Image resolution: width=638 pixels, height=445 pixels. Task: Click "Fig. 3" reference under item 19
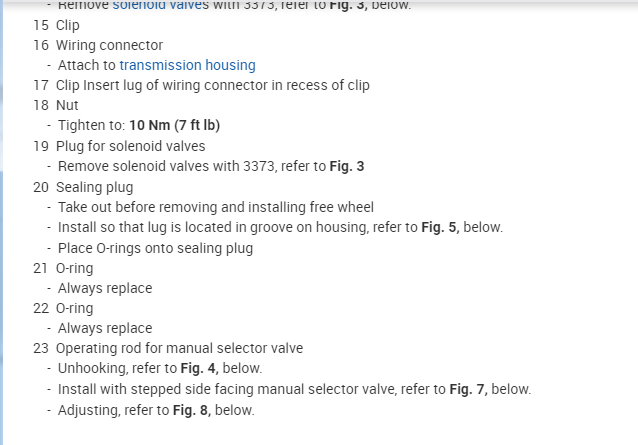coord(346,166)
